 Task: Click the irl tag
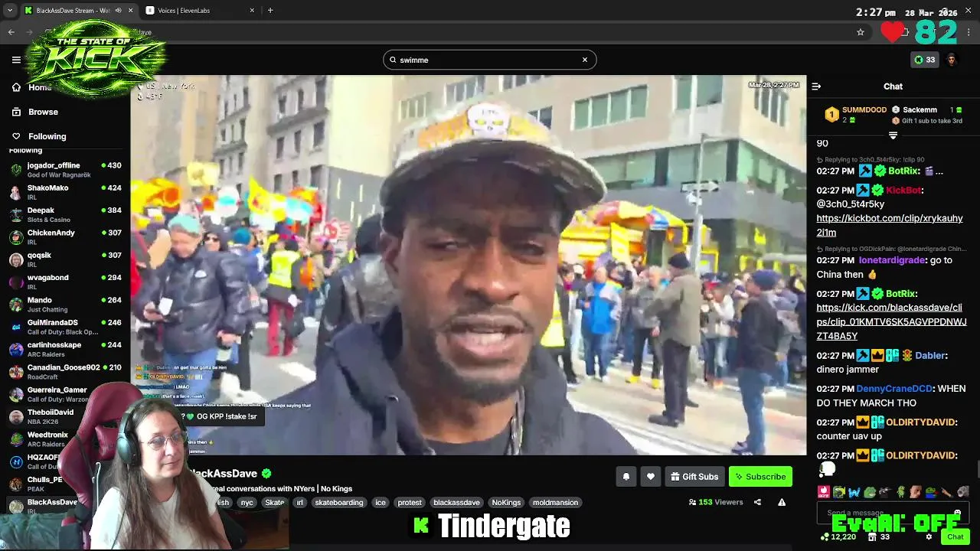coord(299,503)
